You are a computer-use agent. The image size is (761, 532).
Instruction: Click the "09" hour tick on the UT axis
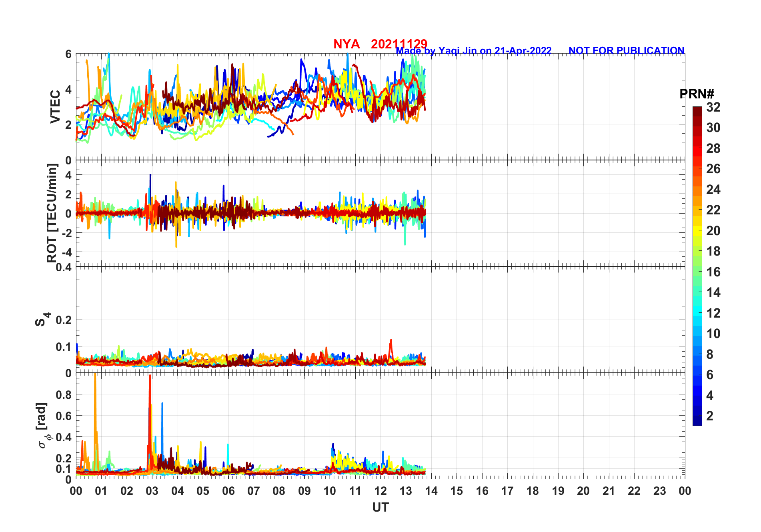[304, 491]
